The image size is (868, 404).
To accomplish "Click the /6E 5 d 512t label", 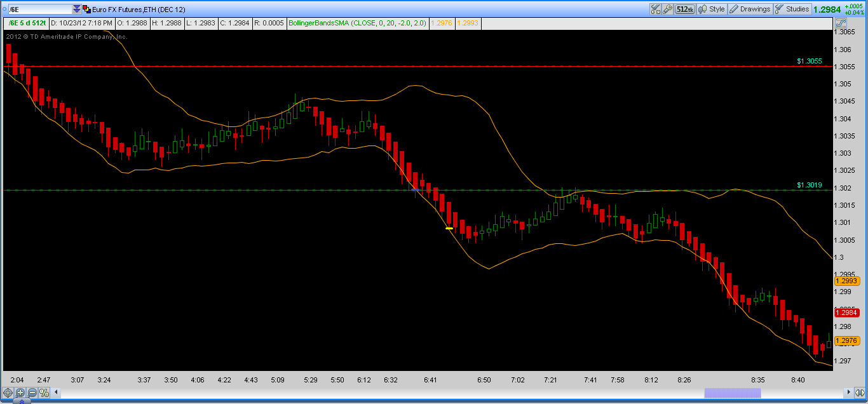I will 27,23.
